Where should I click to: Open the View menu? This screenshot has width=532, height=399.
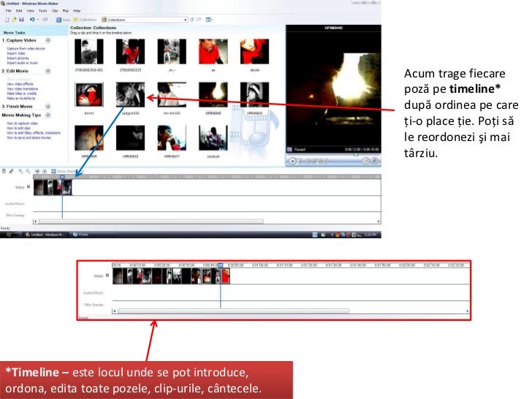pyautogui.click(x=31, y=11)
